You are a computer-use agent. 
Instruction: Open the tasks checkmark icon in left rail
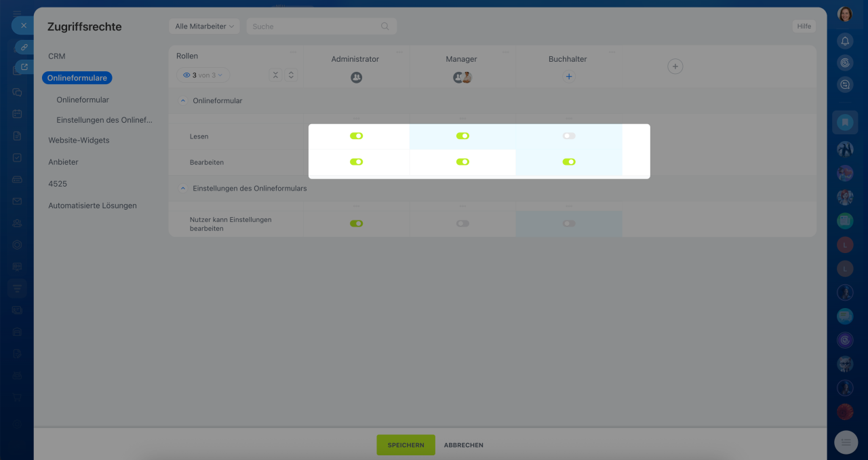pos(17,157)
